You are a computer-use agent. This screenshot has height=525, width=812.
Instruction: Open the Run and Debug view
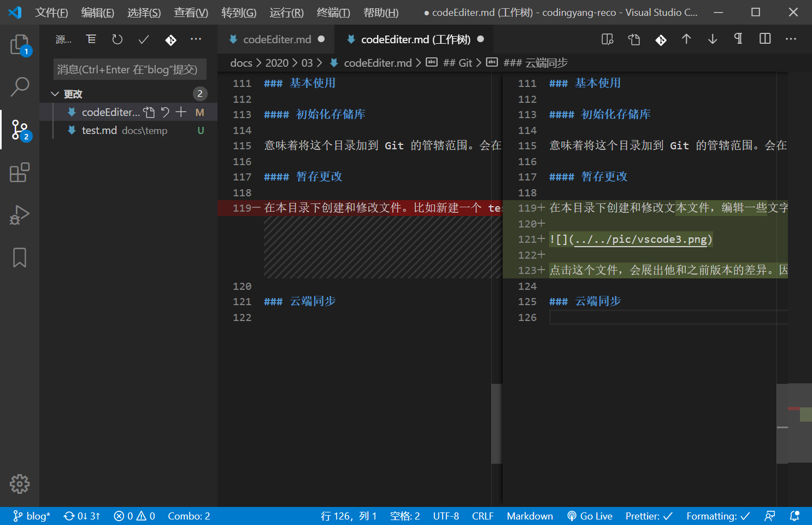pyautogui.click(x=20, y=215)
